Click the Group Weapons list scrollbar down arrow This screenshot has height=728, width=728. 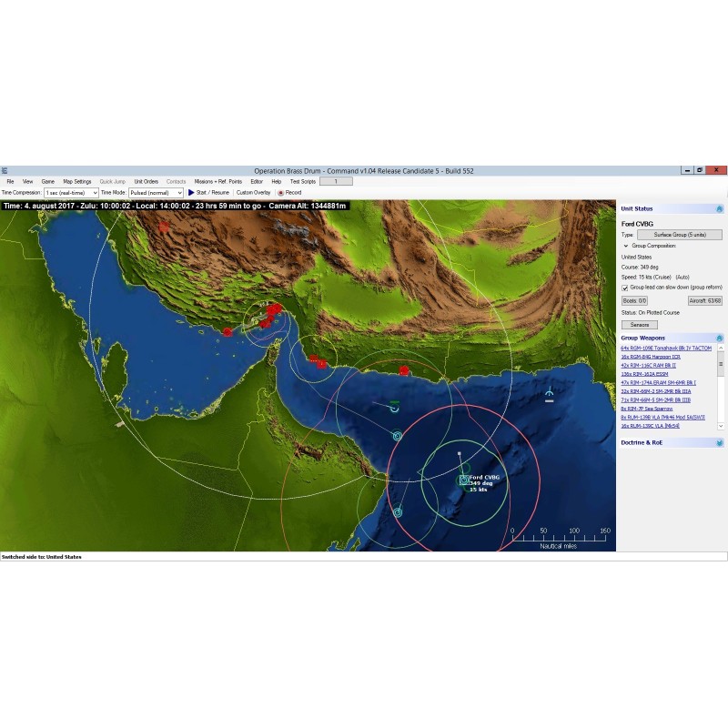[722, 425]
